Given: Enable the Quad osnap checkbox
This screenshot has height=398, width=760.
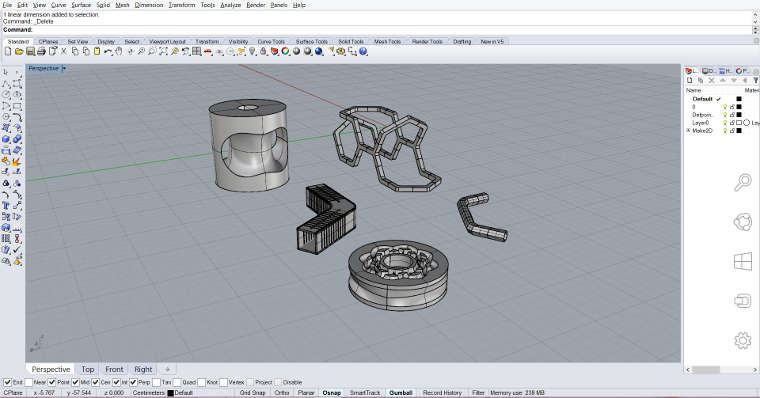Looking at the screenshot, I should point(177,382).
